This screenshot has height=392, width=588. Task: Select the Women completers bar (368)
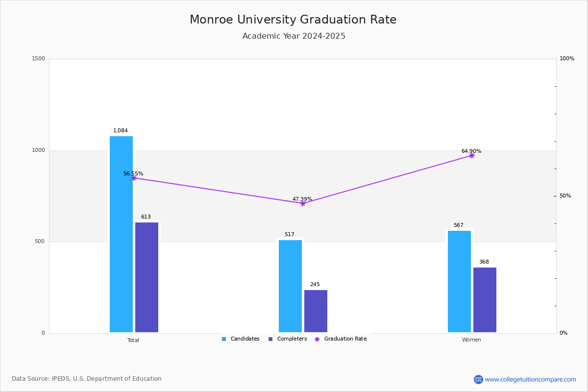click(485, 300)
